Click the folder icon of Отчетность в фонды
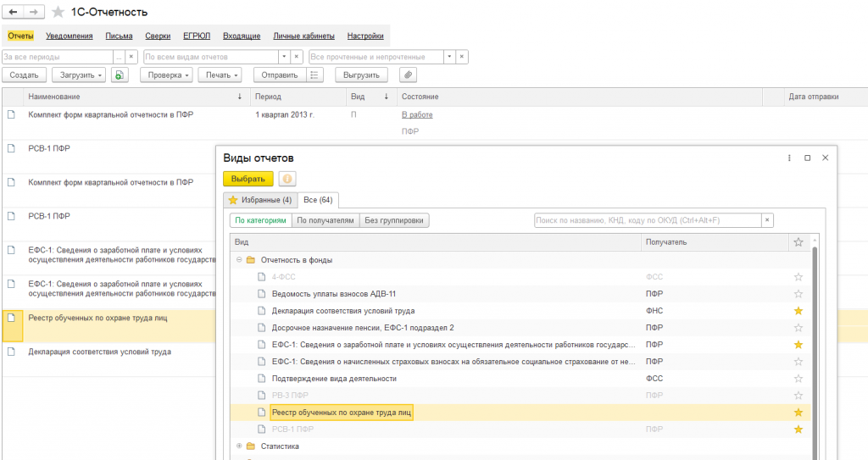 pyautogui.click(x=251, y=259)
